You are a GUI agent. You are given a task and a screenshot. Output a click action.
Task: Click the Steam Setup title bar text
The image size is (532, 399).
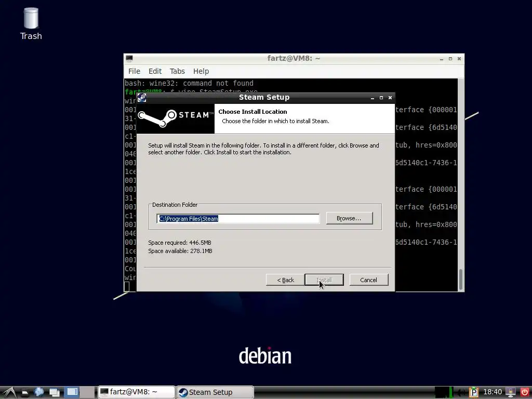click(x=264, y=97)
